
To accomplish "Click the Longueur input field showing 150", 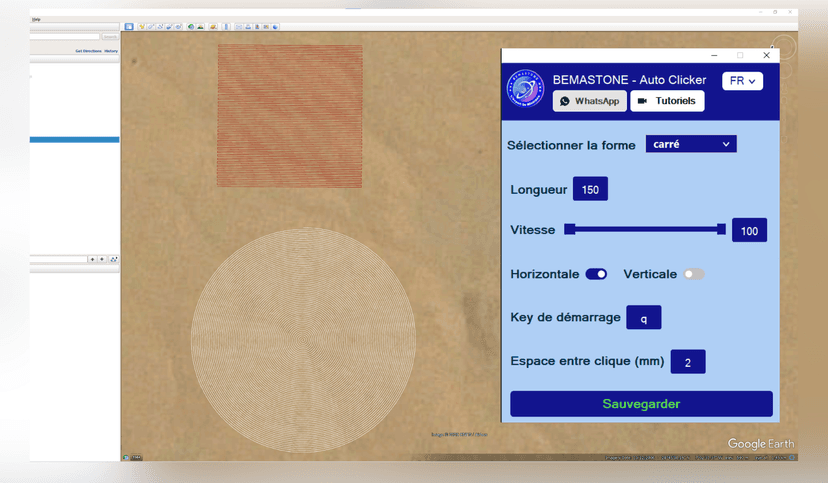I will [x=590, y=190].
